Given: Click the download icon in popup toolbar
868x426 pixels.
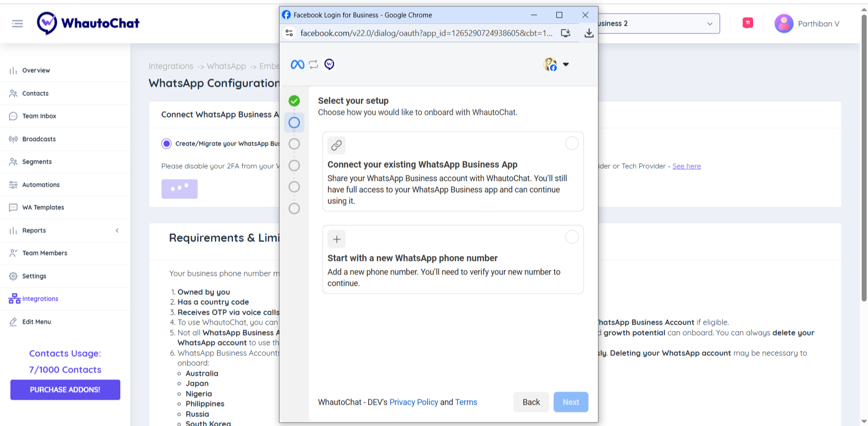Looking at the screenshot, I should click(589, 33).
